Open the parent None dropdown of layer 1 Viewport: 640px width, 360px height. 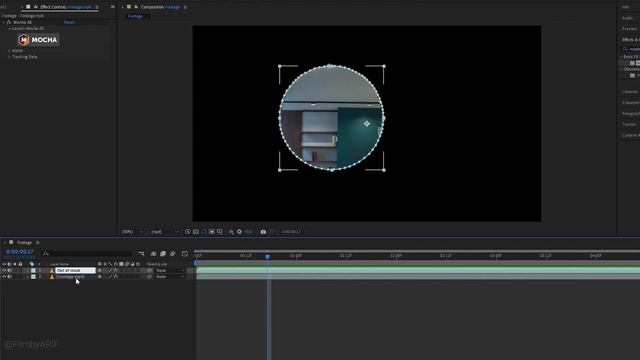(170, 270)
